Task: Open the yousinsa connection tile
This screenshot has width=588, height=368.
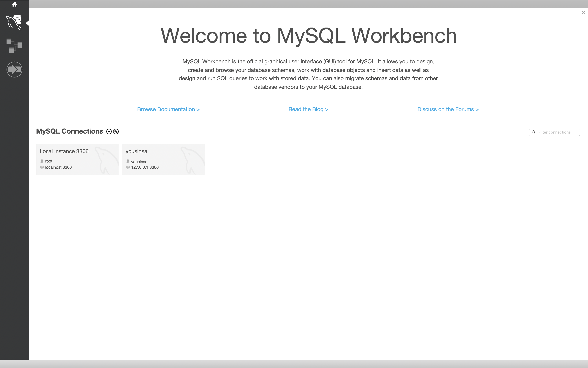Action: coord(163,159)
